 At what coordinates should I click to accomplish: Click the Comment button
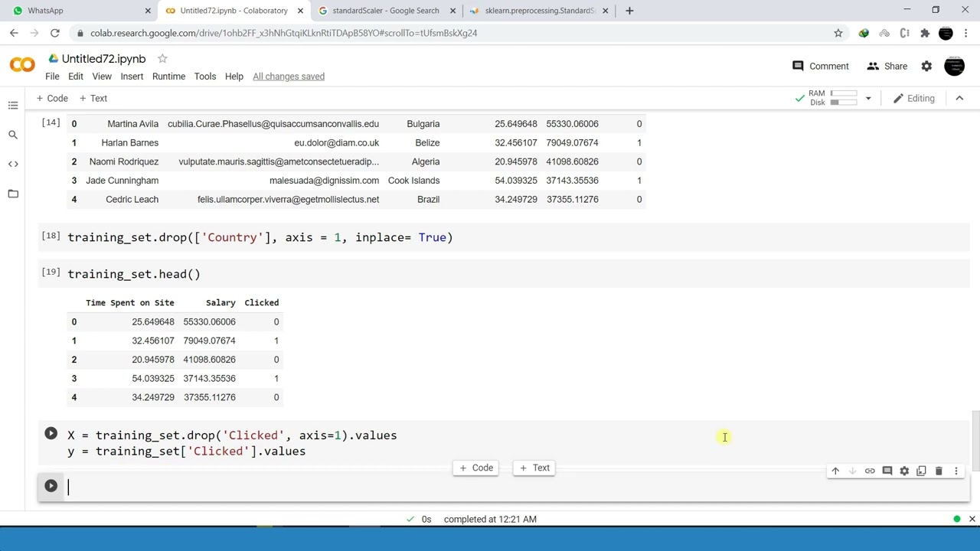tap(821, 67)
